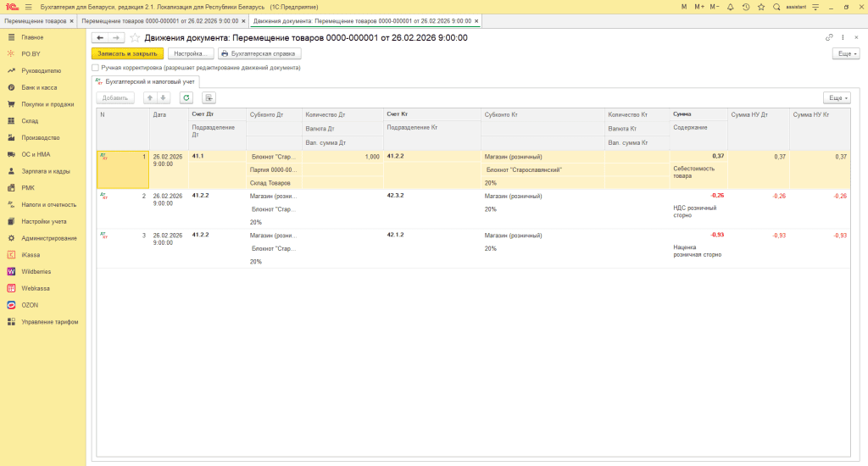
Task: Open Банк и касса section in sidebar
Action: [x=38, y=87]
